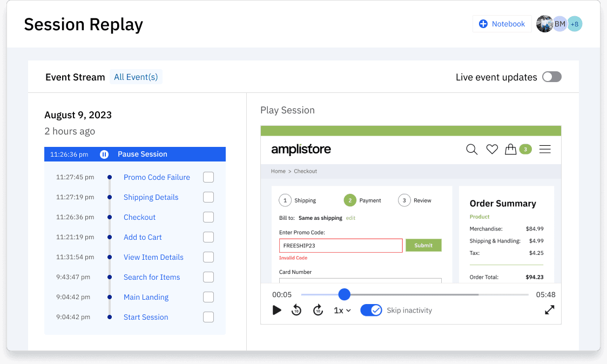Skip forward 10 seconds in replay

pos(318,310)
